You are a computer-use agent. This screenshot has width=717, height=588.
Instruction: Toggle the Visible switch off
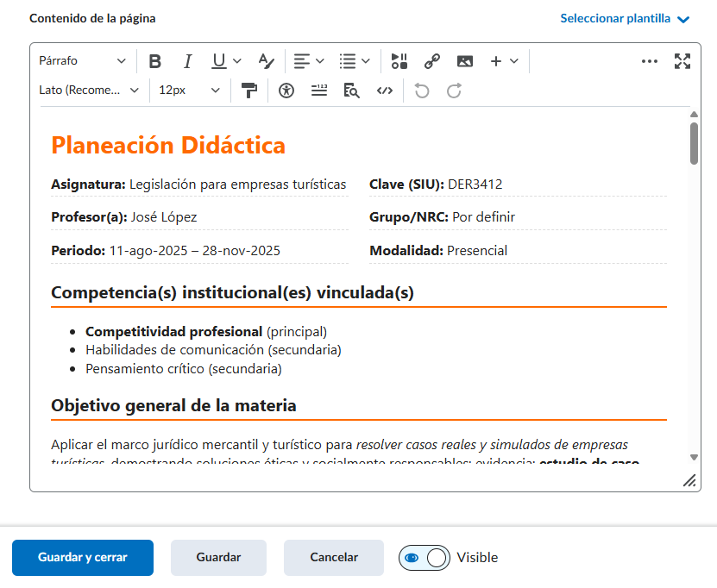click(x=424, y=558)
